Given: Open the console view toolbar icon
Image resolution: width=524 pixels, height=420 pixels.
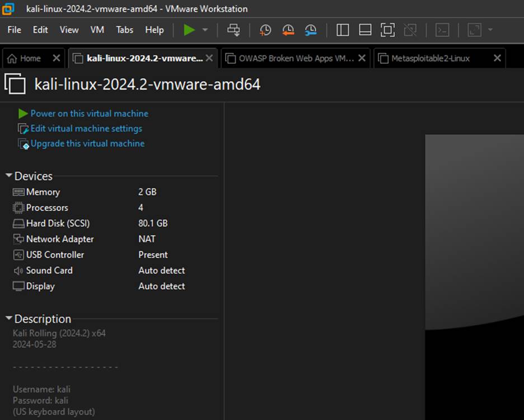Looking at the screenshot, I should point(442,30).
